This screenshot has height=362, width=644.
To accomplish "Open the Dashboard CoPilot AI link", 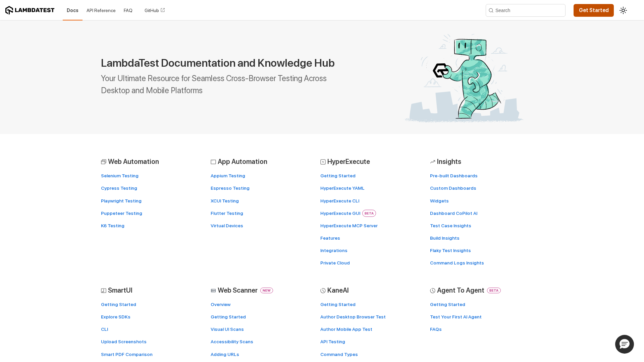I will click(453, 213).
